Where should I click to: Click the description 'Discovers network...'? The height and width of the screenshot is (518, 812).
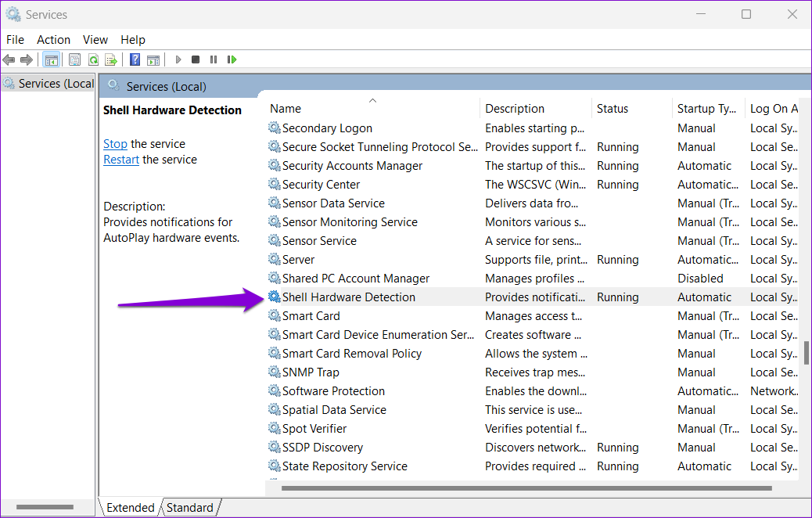pyautogui.click(x=535, y=447)
